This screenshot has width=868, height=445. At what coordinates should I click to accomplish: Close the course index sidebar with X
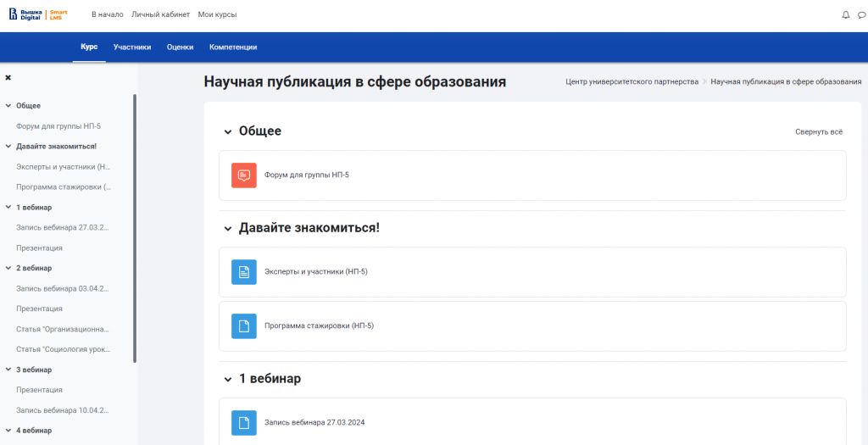pyautogui.click(x=8, y=77)
